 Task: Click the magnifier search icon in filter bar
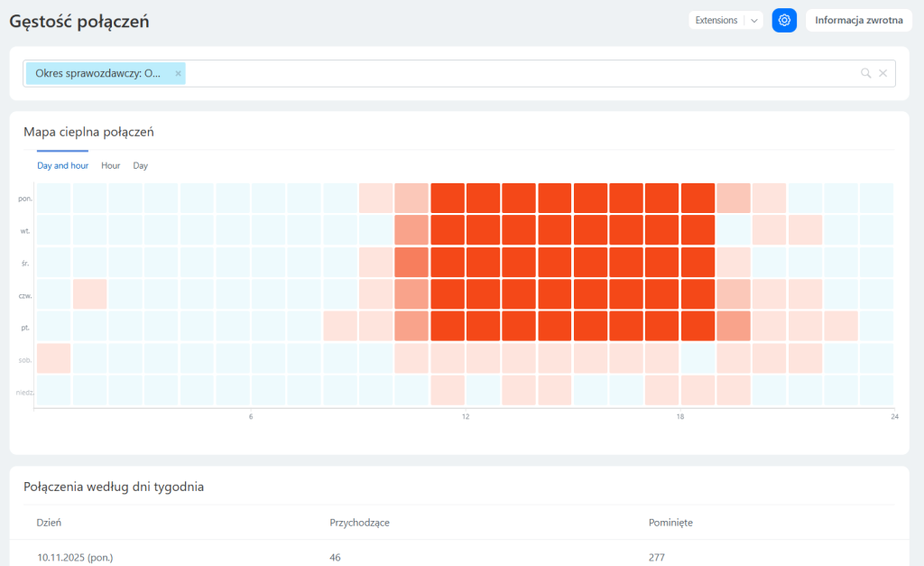pos(865,73)
